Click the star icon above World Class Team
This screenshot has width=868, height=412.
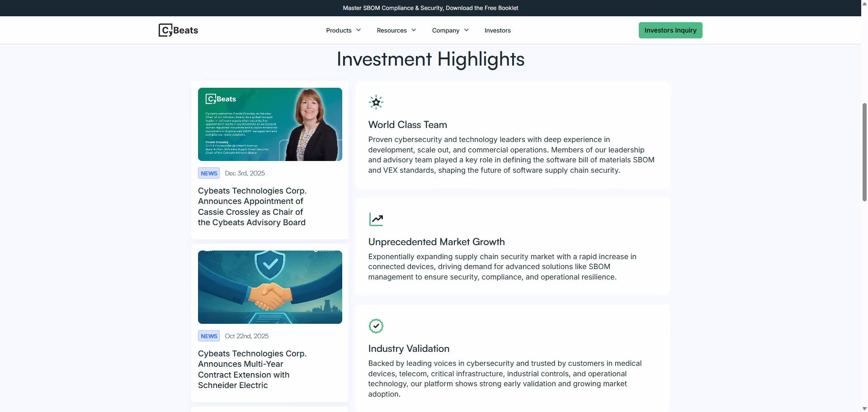click(x=376, y=102)
